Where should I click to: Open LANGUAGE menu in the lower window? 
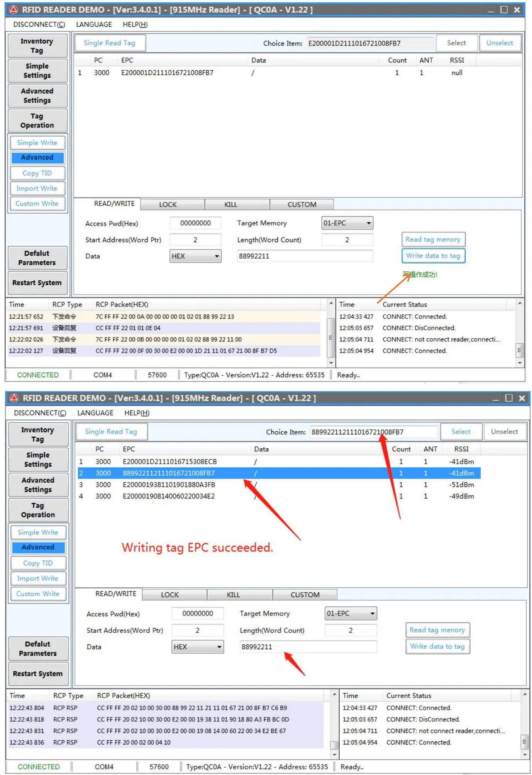[95, 413]
